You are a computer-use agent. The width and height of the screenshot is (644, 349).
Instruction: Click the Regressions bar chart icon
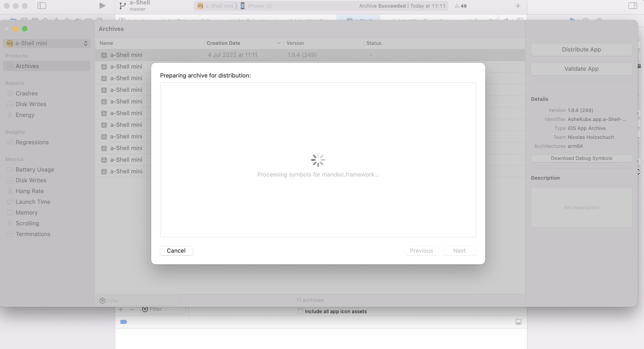[x=10, y=142]
